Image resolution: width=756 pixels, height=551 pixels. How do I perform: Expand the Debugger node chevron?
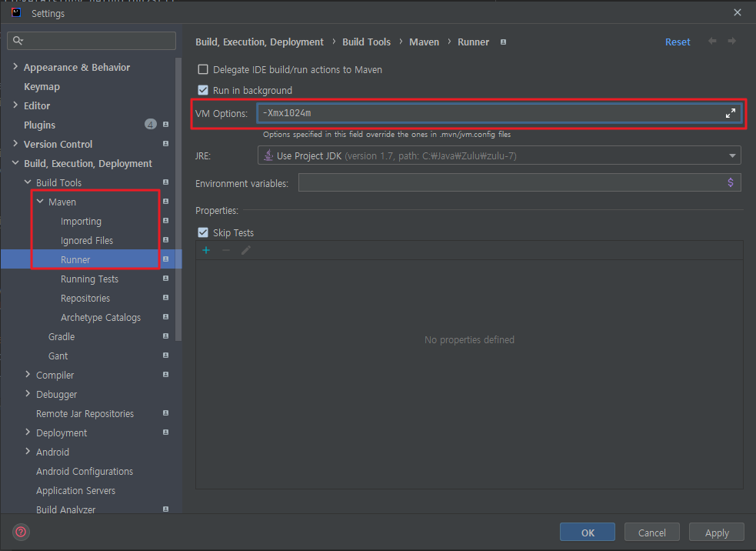tap(28, 394)
